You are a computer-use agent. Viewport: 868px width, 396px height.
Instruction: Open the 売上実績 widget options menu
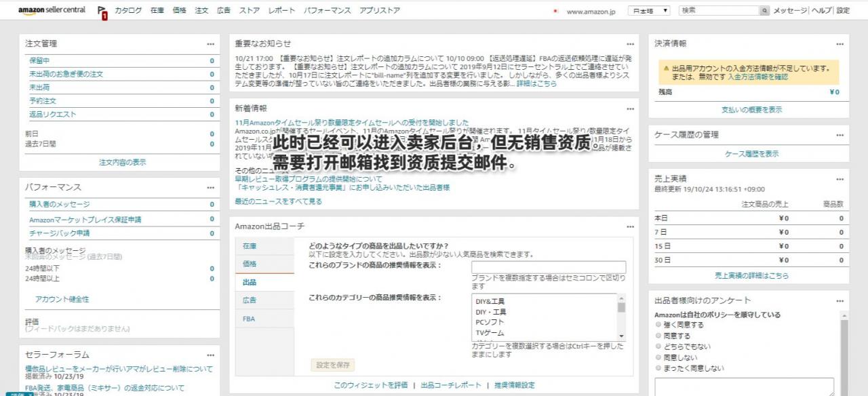tap(840, 180)
